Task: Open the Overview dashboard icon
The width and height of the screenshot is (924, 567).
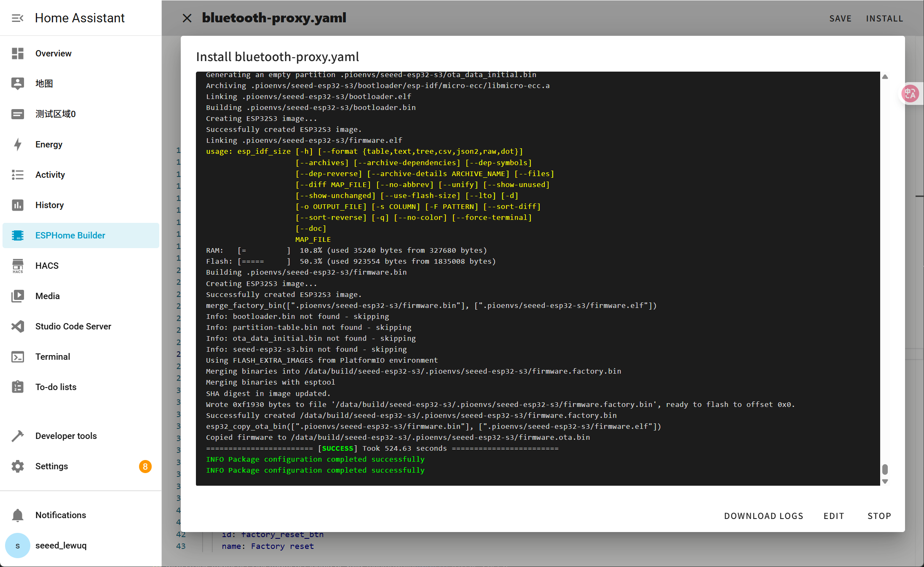Action: 17,53
